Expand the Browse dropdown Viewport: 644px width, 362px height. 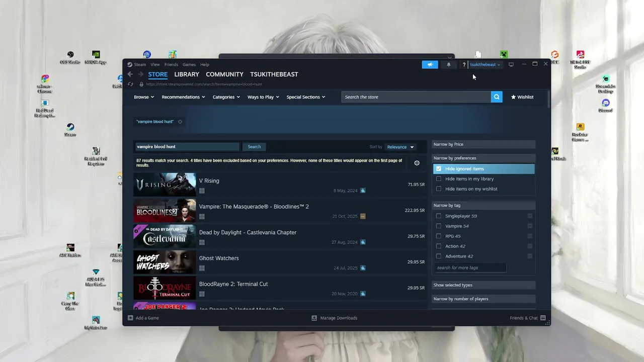coord(144,97)
